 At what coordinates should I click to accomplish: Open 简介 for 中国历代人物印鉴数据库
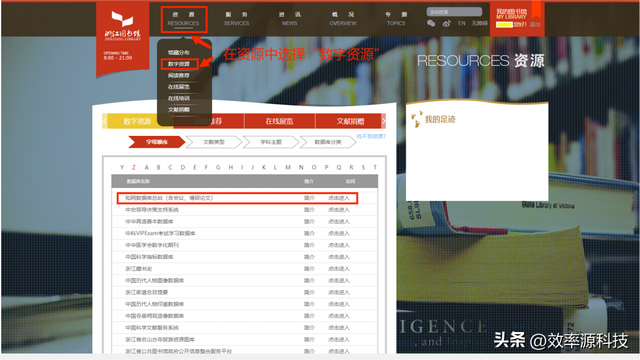[309, 304]
